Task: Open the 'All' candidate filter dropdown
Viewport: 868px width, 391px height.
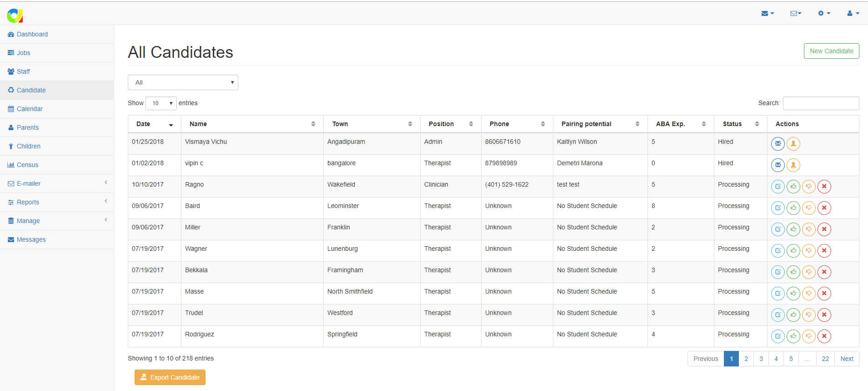Action: [x=183, y=82]
